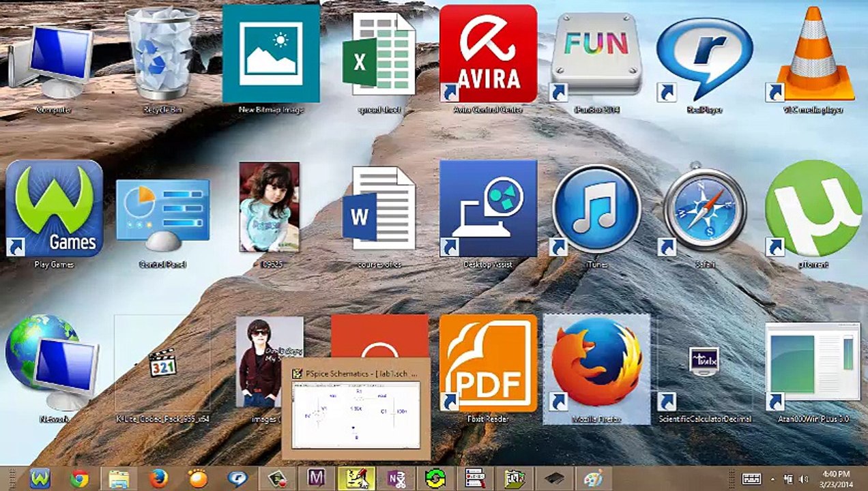This screenshot has height=491, width=868.
Task: Launch the Desktop Assist shortcut
Action: coord(488,214)
